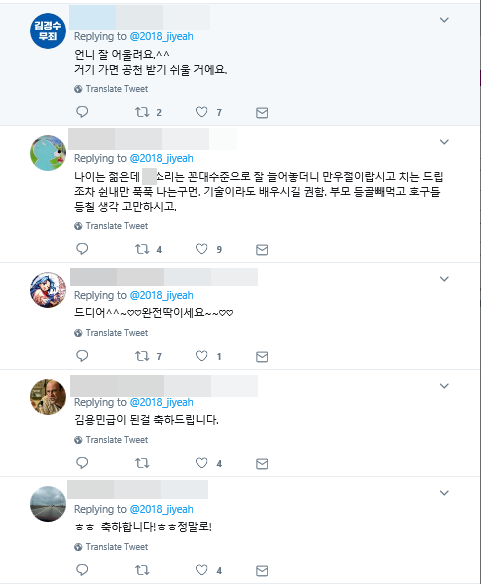Image resolution: width=481 pixels, height=584 pixels.
Task: Retweet the tweet showing 7 retweets
Action: click(x=142, y=356)
